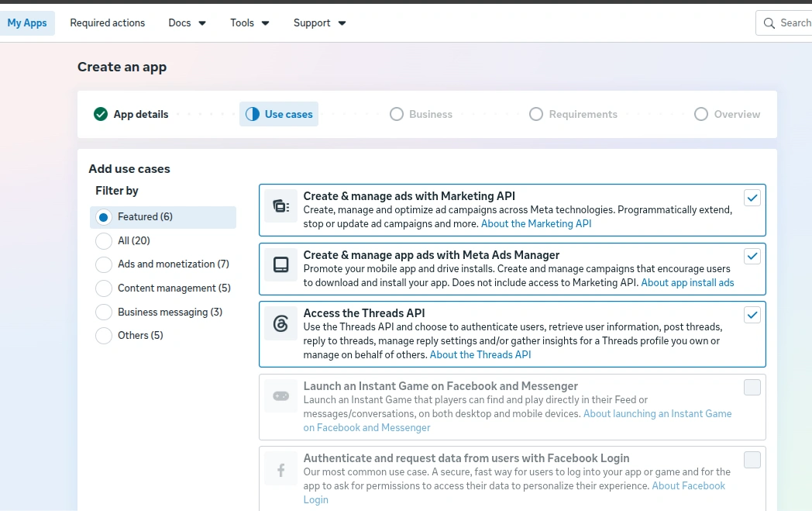The width and height of the screenshot is (812, 511).
Task: Jump to Use cases step
Action: coord(279,114)
